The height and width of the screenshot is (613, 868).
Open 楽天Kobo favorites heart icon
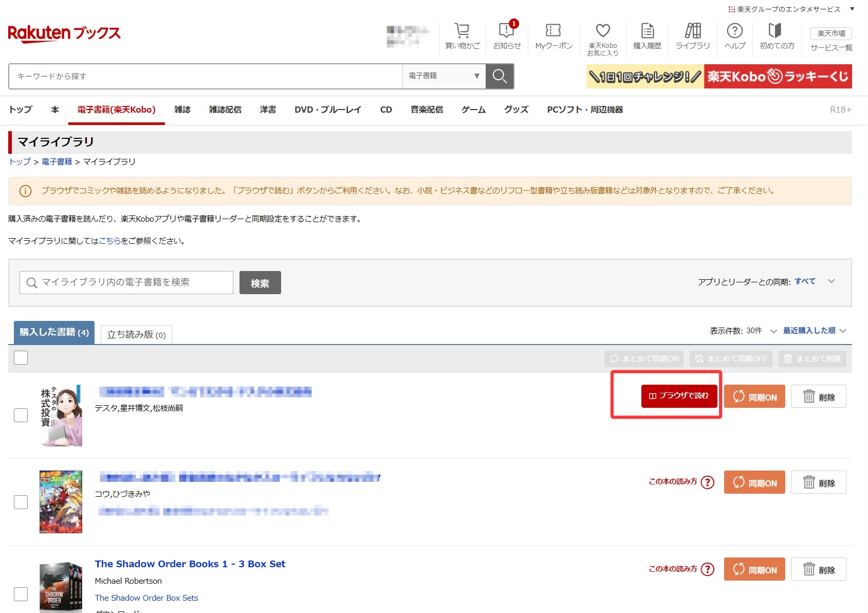pos(602,32)
